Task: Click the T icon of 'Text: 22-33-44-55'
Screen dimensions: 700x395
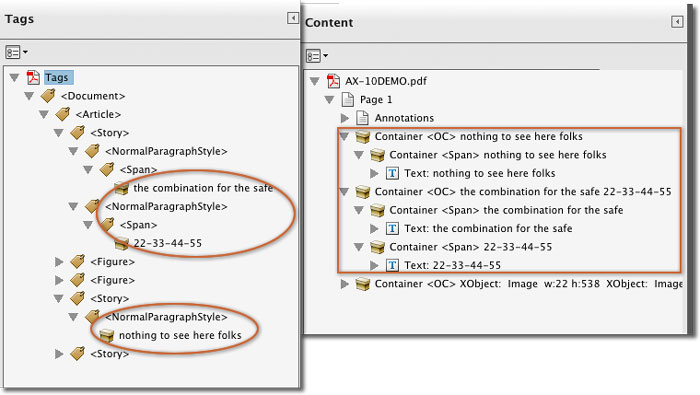Action: [x=392, y=266]
